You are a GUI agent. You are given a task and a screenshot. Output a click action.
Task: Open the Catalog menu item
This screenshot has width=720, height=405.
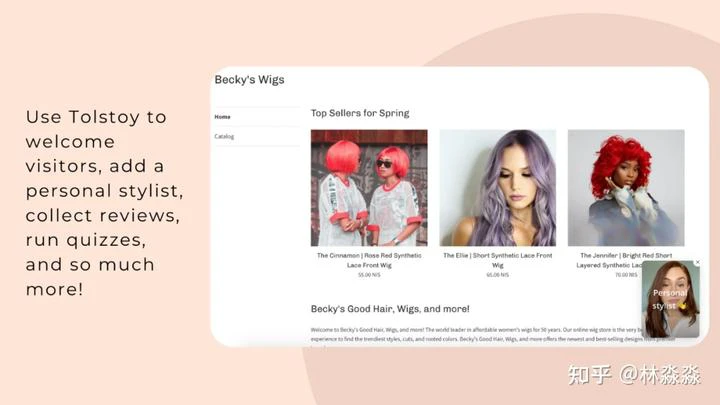click(224, 136)
